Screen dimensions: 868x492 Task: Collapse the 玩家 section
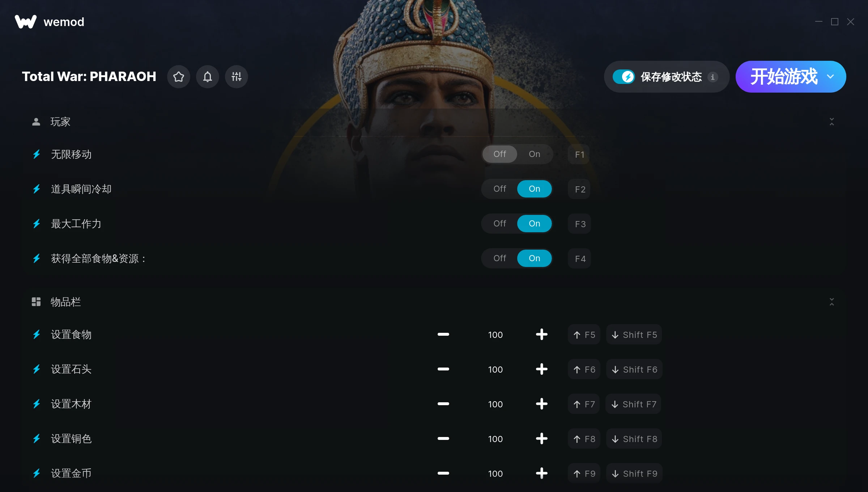click(x=832, y=122)
